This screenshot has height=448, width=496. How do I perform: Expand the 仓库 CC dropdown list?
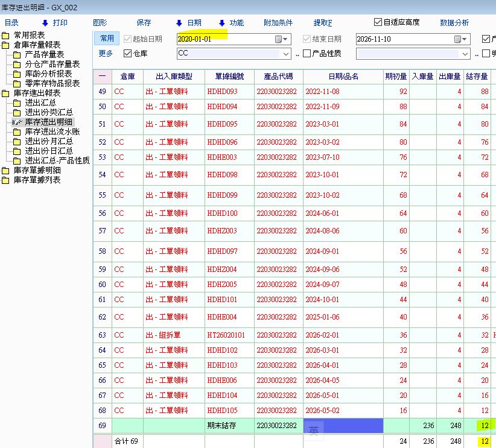tap(286, 54)
